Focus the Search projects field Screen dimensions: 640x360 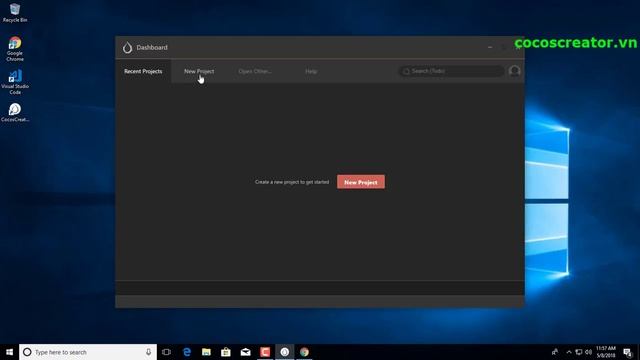click(x=451, y=71)
